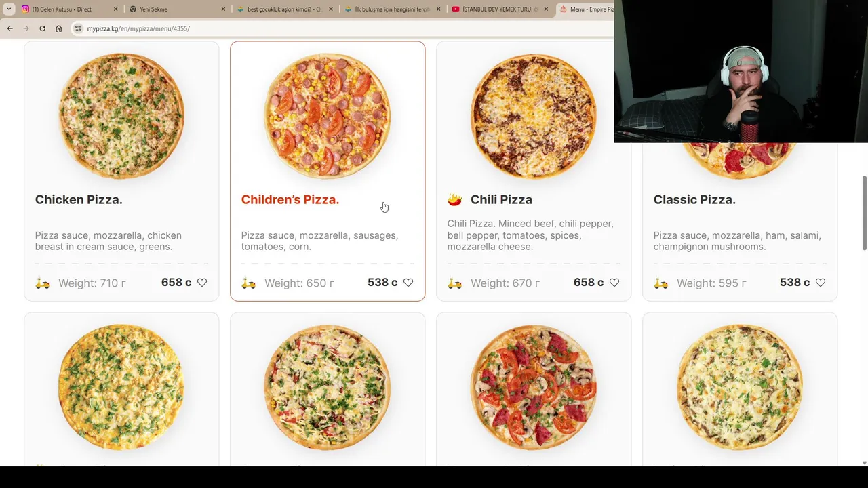
Task: Click the scooter delivery icon under Chicken Pizza
Action: pos(43,283)
